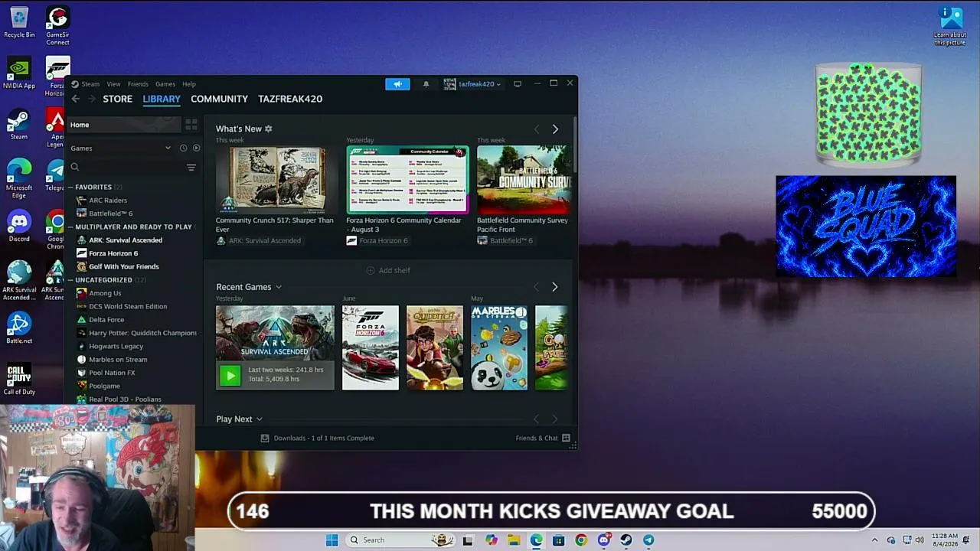
Task: Click the Add shelf button
Action: (x=388, y=270)
